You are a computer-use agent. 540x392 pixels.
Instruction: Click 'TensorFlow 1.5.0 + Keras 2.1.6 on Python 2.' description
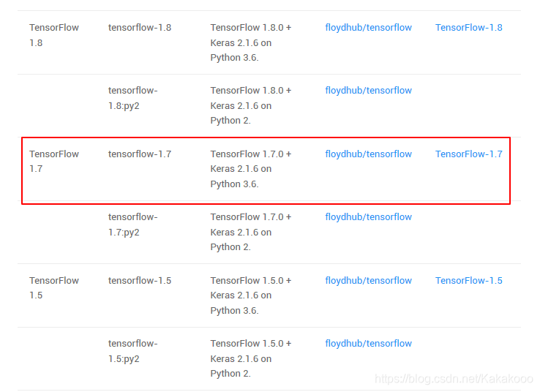pyautogui.click(x=251, y=358)
